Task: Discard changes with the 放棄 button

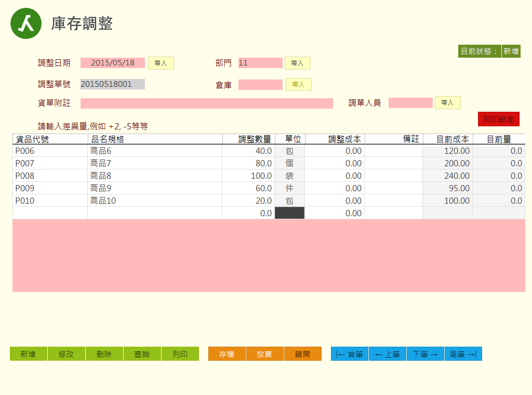Action: point(265,354)
